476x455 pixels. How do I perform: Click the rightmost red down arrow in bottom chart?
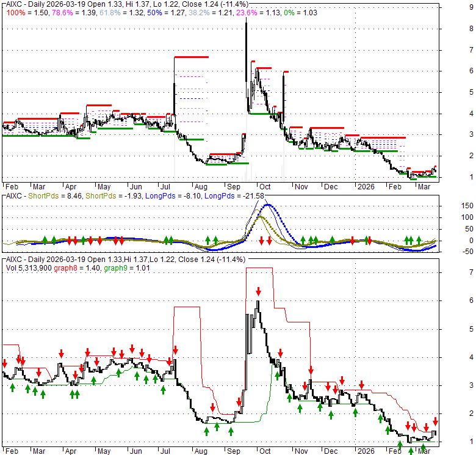point(435,421)
